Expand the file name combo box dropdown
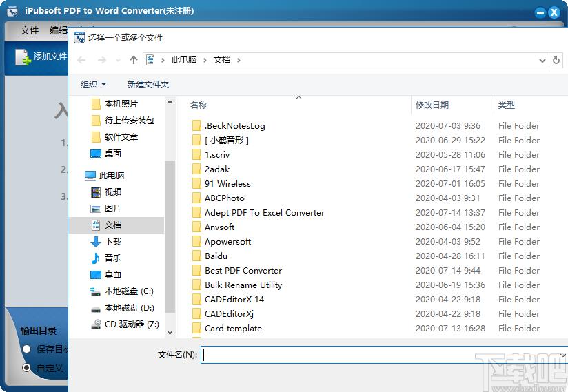 tap(563, 355)
